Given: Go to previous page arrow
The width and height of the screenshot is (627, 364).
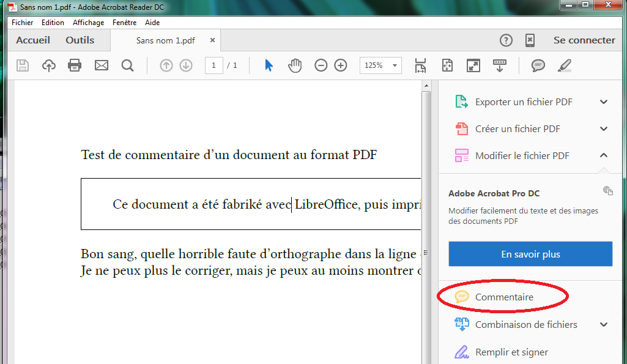Looking at the screenshot, I should pyautogui.click(x=166, y=65).
